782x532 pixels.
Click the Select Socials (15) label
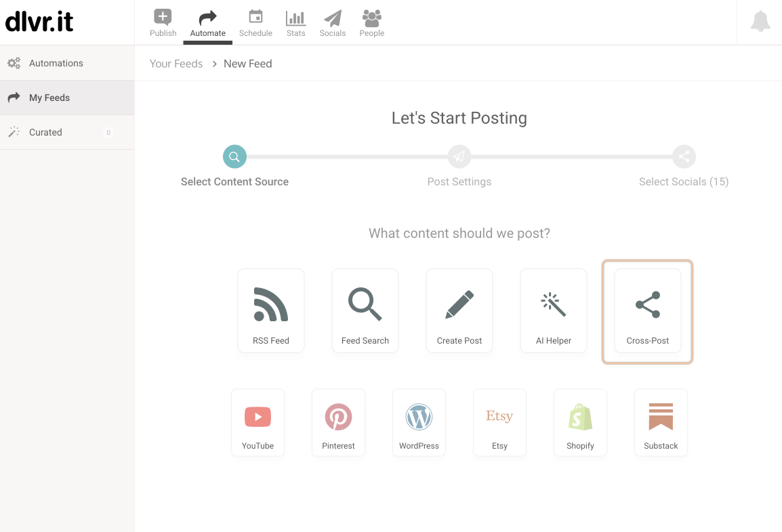pyautogui.click(x=684, y=182)
